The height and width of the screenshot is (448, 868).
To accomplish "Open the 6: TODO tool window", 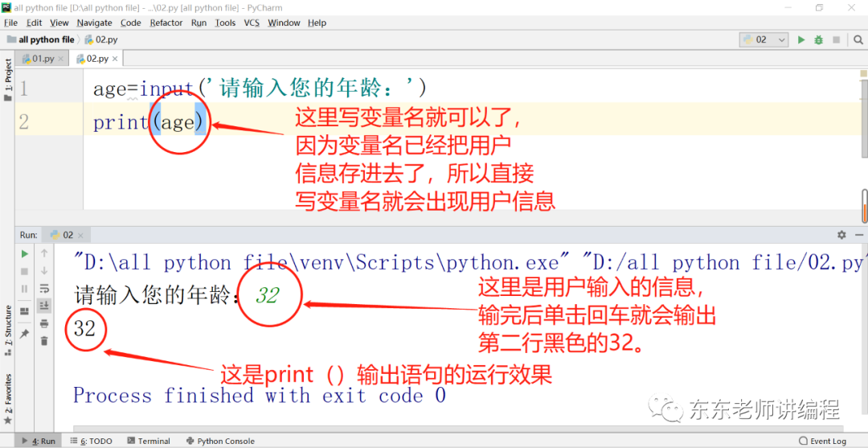I will point(91,442).
